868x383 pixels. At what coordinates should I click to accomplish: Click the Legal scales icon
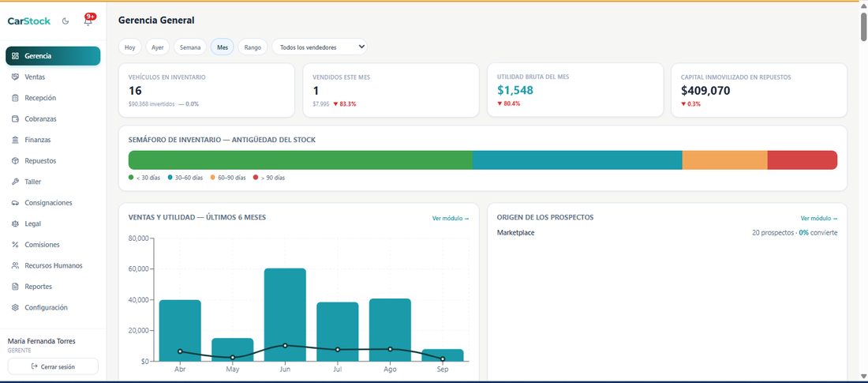pyautogui.click(x=16, y=223)
